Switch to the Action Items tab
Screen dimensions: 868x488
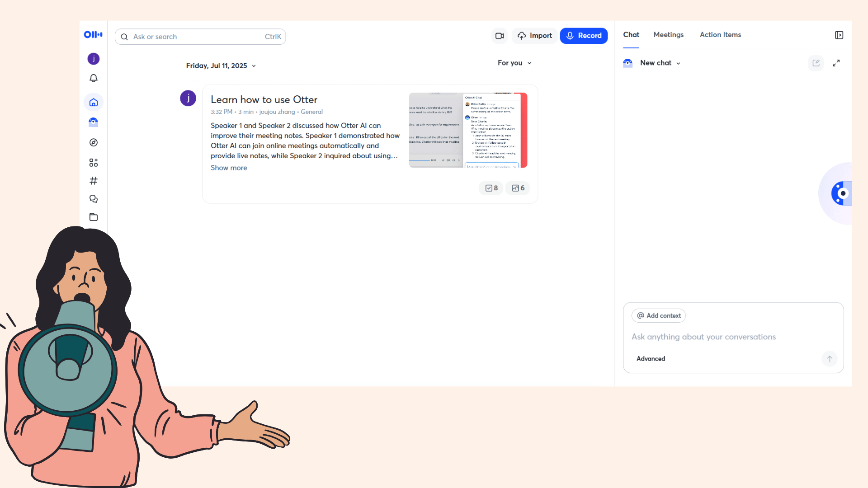click(721, 35)
